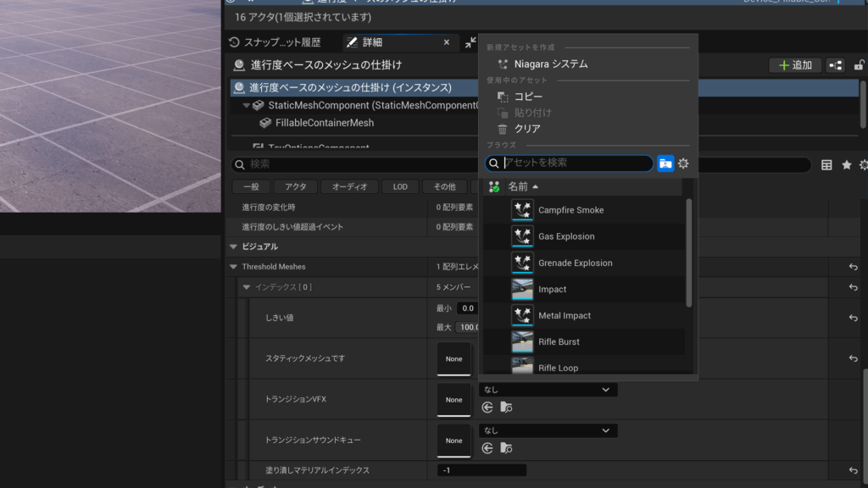868x488 pixels.
Task: Click the collapse arrows icon beside 詳細 tab
Action: point(470,42)
